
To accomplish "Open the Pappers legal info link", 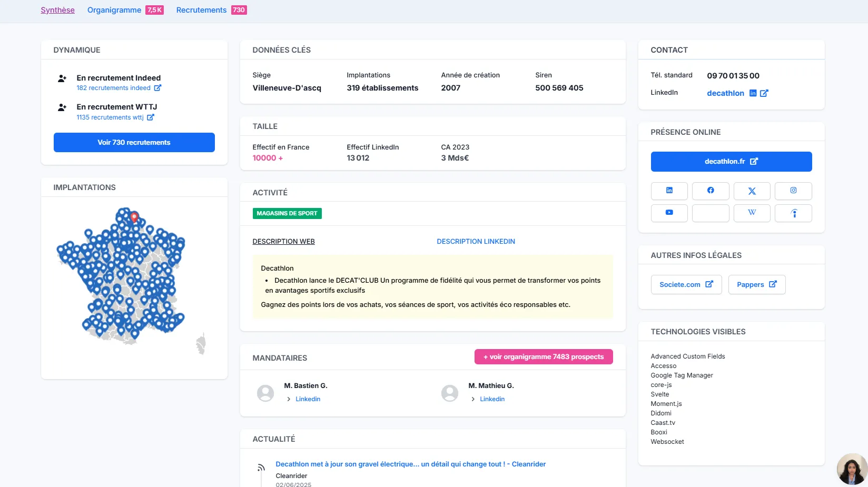I will (x=757, y=284).
